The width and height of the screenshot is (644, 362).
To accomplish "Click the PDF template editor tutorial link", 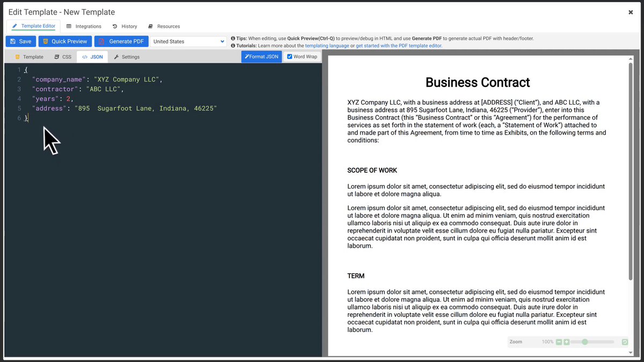I will coord(402,45).
